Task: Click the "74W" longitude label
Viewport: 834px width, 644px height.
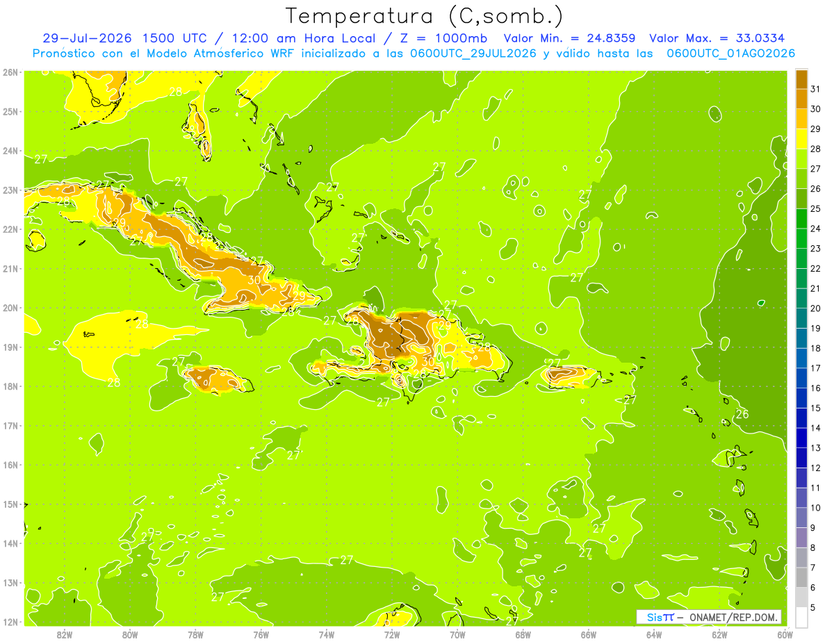Action: [327, 634]
